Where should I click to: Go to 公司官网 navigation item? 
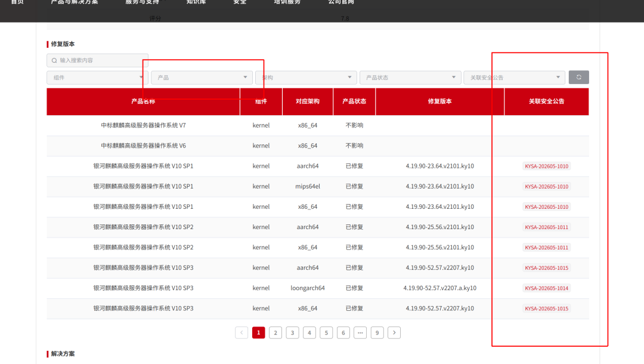click(x=341, y=2)
